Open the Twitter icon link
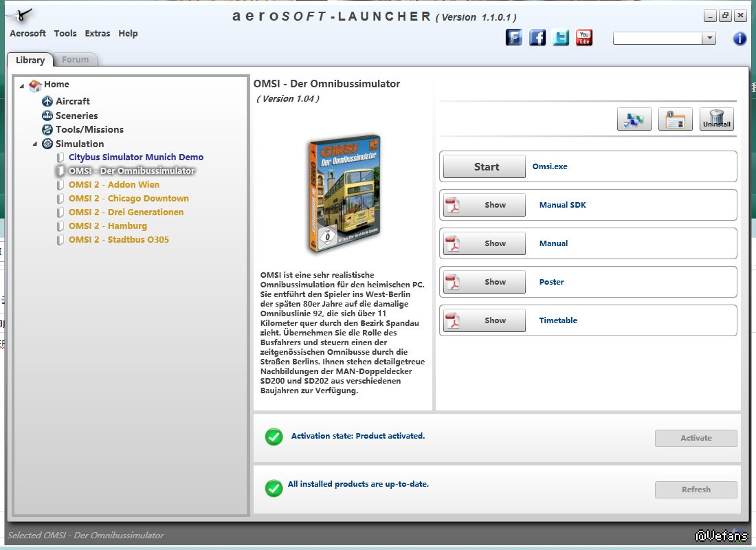This screenshot has width=756, height=550. [x=561, y=37]
